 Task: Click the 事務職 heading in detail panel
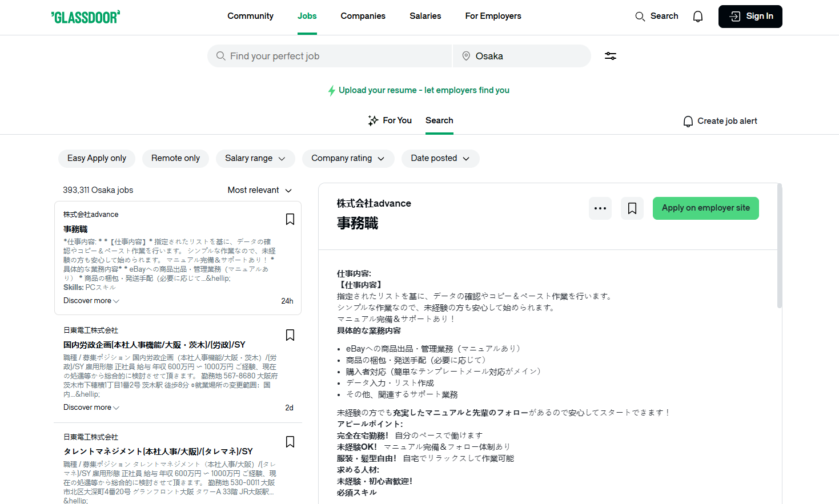(x=358, y=223)
